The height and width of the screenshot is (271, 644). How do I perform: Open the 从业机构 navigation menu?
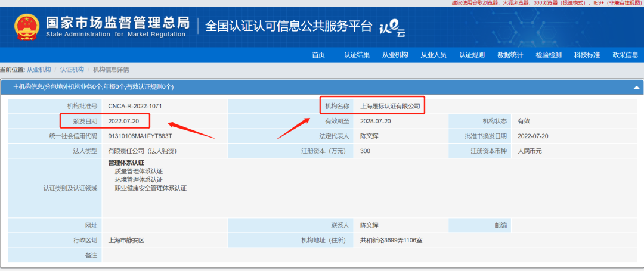pyautogui.click(x=395, y=55)
